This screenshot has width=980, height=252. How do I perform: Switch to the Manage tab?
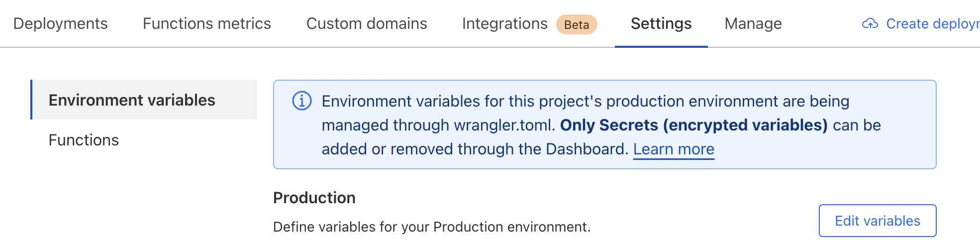tap(753, 23)
